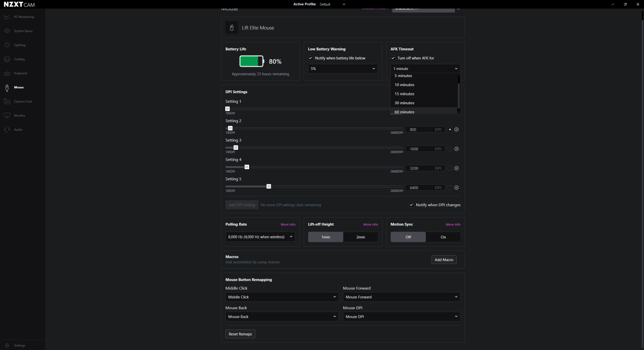
Task: Turn Motion Sync On
Action: pyautogui.click(x=443, y=237)
